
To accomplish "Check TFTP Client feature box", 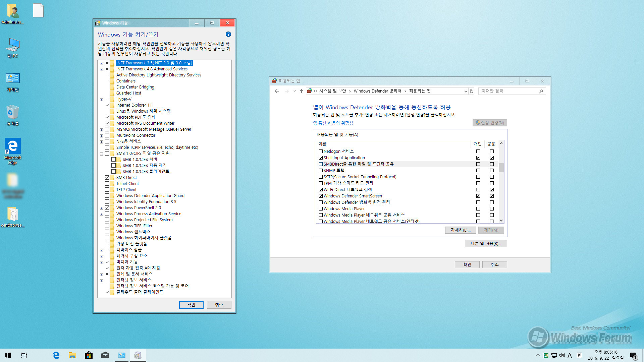I will tap(107, 190).
